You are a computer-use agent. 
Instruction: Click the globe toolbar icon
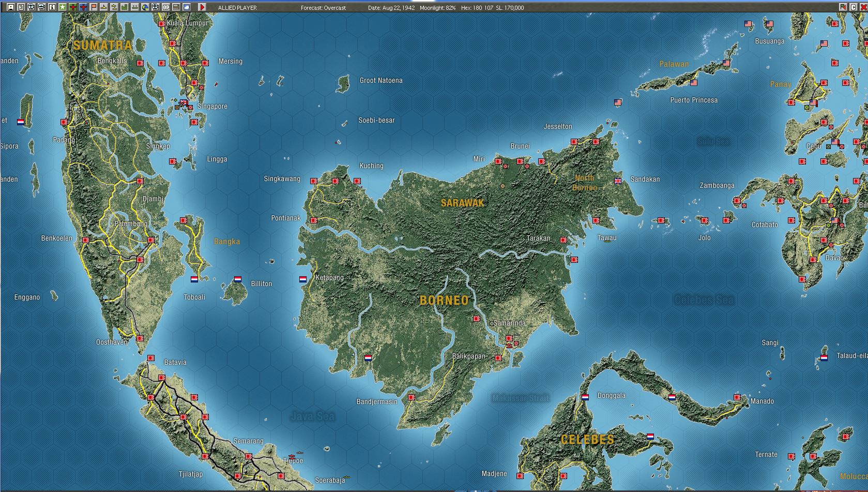[145, 7]
